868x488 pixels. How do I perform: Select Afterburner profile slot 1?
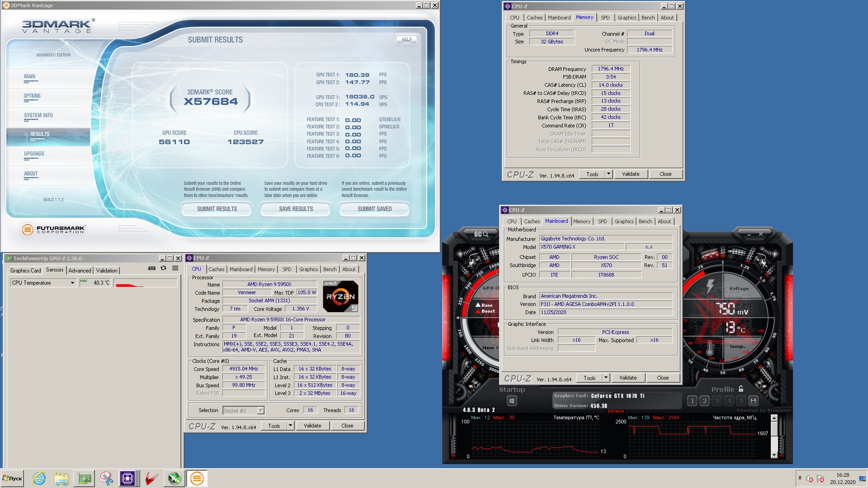coord(692,401)
